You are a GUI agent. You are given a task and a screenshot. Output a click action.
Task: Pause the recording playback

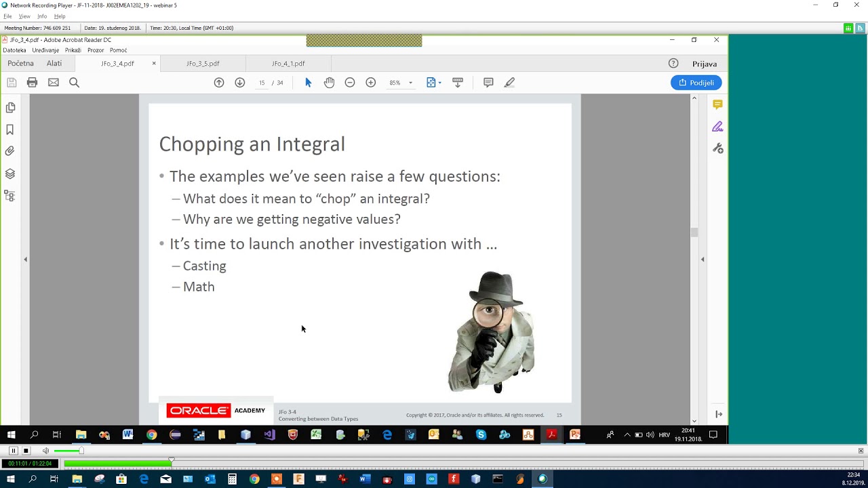(x=13, y=451)
